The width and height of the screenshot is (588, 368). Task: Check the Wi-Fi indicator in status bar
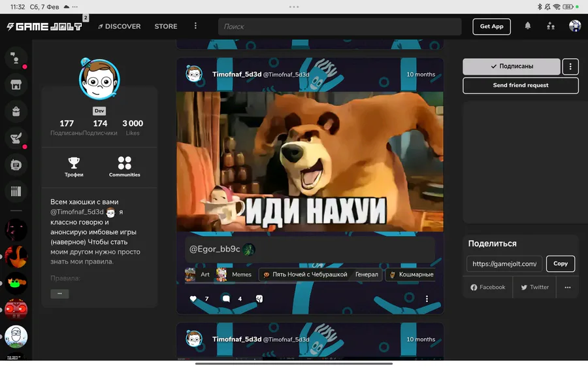coord(557,7)
